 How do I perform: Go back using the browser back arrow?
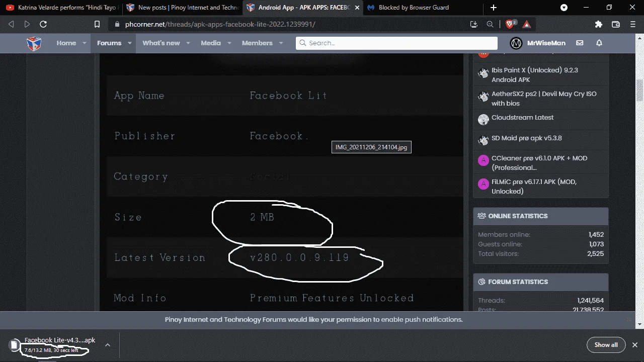pos(11,24)
